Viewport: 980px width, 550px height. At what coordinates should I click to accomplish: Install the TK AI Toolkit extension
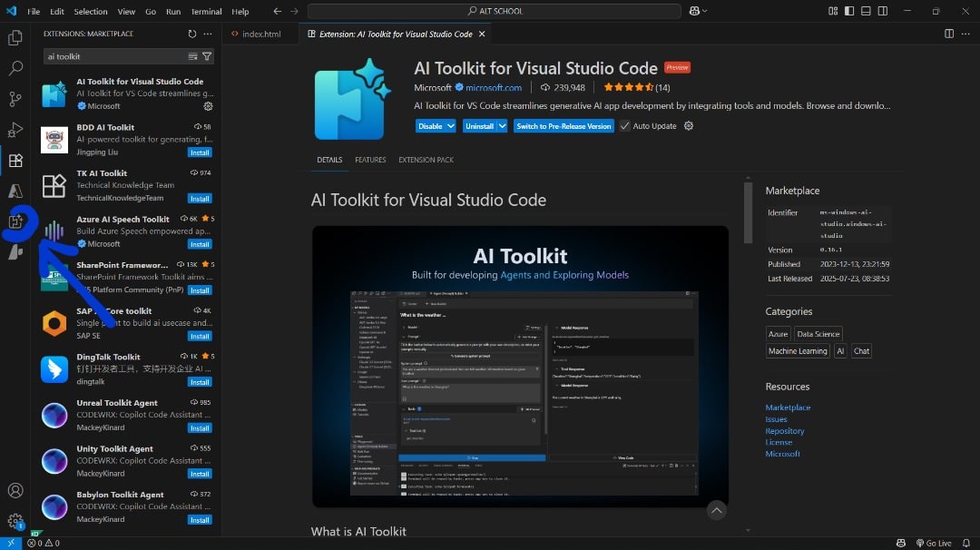point(200,199)
